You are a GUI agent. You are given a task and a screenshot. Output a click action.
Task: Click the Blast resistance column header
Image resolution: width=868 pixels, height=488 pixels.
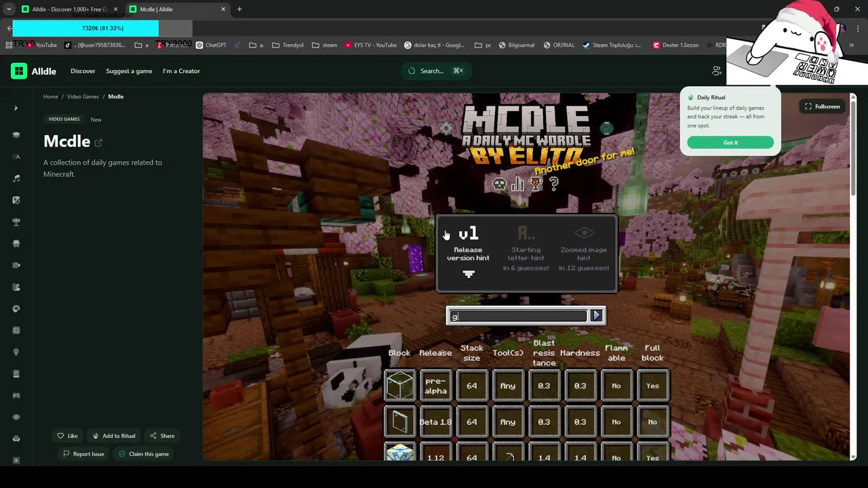point(544,353)
